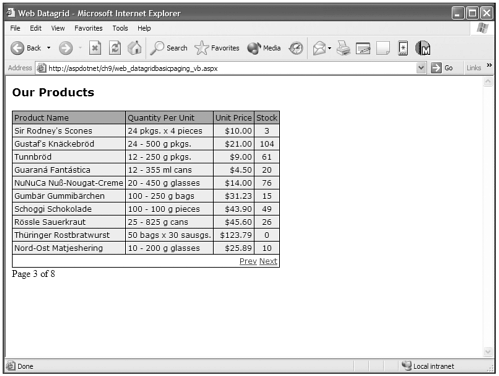This screenshot has height=376, width=499.
Task: Click the Sir Rodney's Scones cell
Action: [x=69, y=131]
